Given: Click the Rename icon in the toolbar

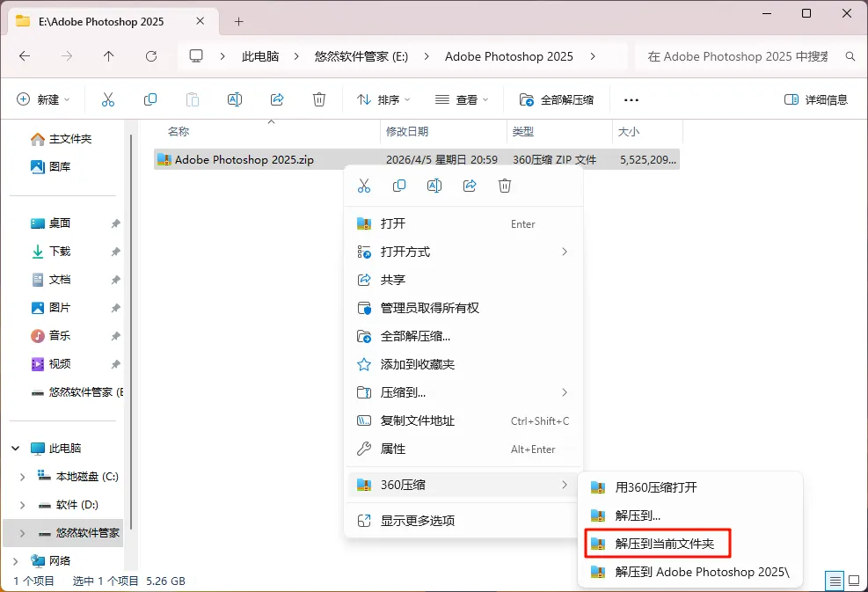Looking at the screenshot, I should [x=235, y=99].
